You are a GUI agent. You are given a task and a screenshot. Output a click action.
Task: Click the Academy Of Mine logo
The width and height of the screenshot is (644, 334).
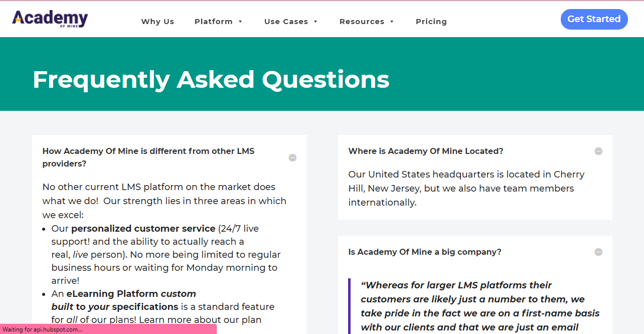click(50, 19)
